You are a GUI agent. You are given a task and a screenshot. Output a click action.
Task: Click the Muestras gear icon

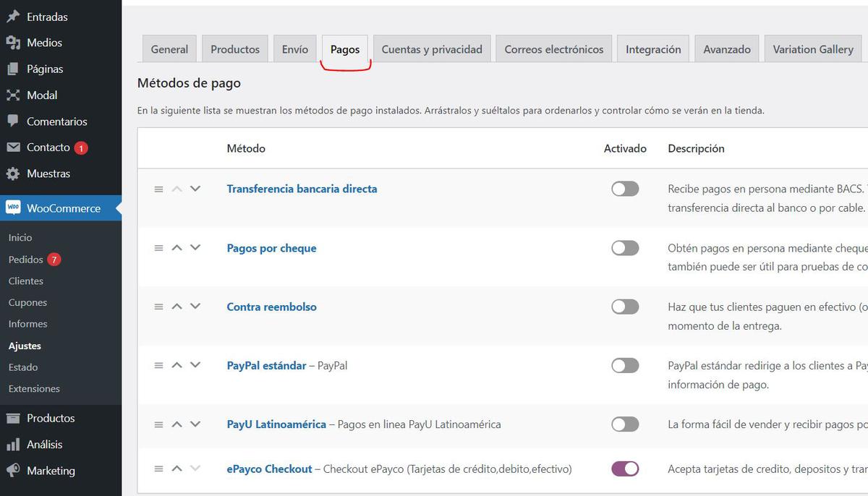[12, 173]
